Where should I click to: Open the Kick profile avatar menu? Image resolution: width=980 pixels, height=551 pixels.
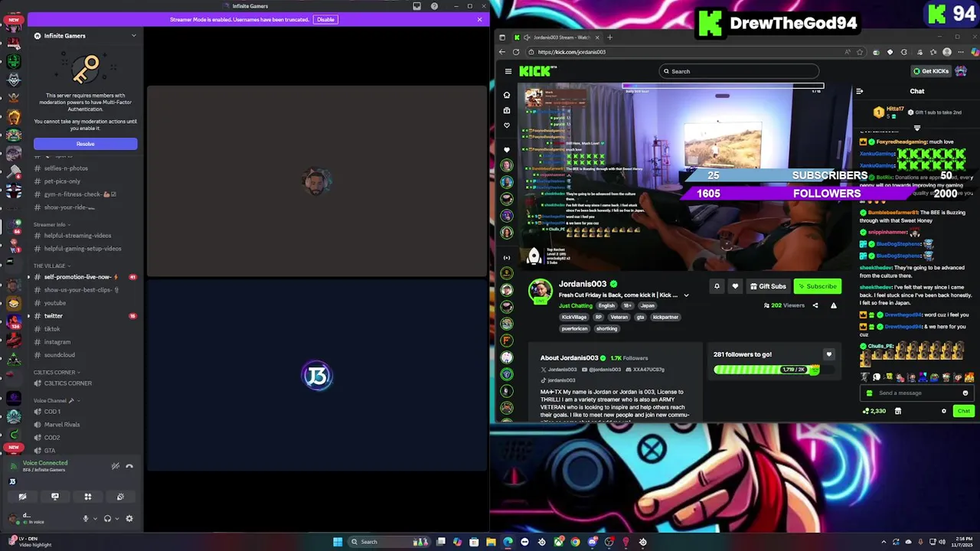click(961, 71)
